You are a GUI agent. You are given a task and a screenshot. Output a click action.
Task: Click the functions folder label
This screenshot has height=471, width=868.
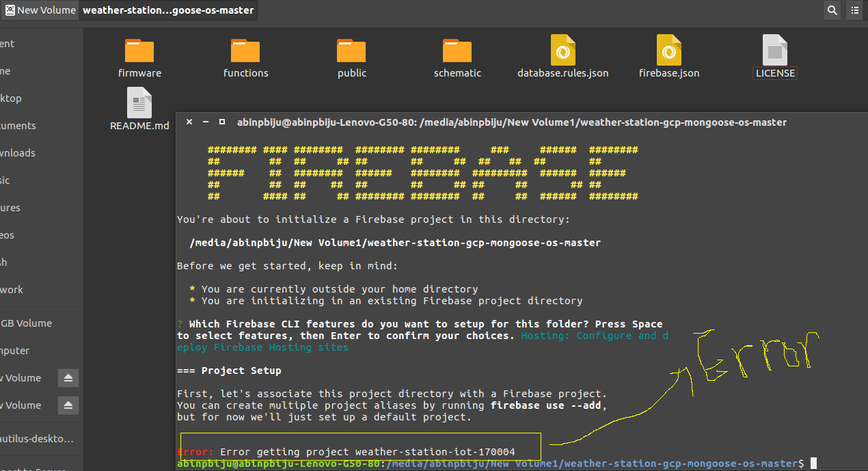point(246,73)
